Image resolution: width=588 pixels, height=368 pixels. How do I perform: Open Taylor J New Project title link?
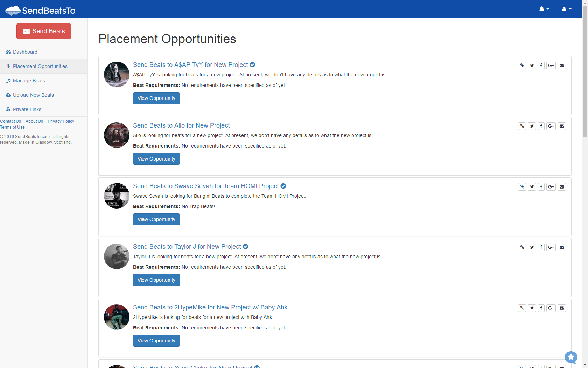187,247
